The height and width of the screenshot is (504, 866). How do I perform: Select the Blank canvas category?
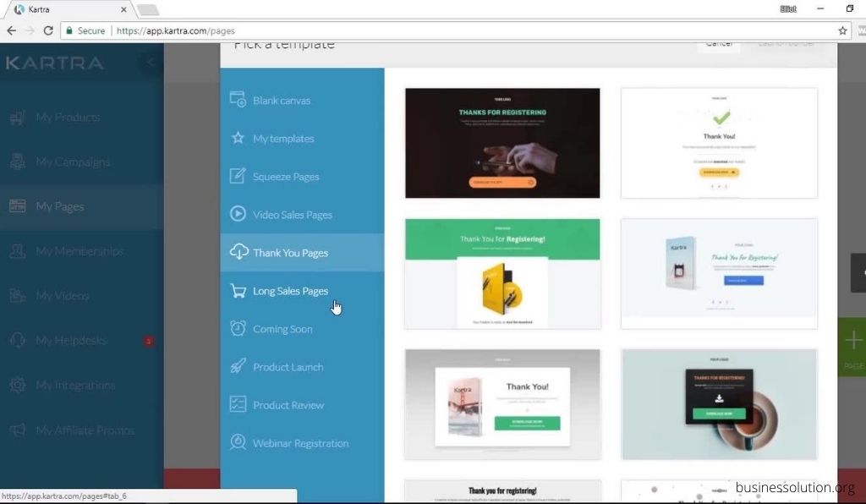tap(302, 101)
